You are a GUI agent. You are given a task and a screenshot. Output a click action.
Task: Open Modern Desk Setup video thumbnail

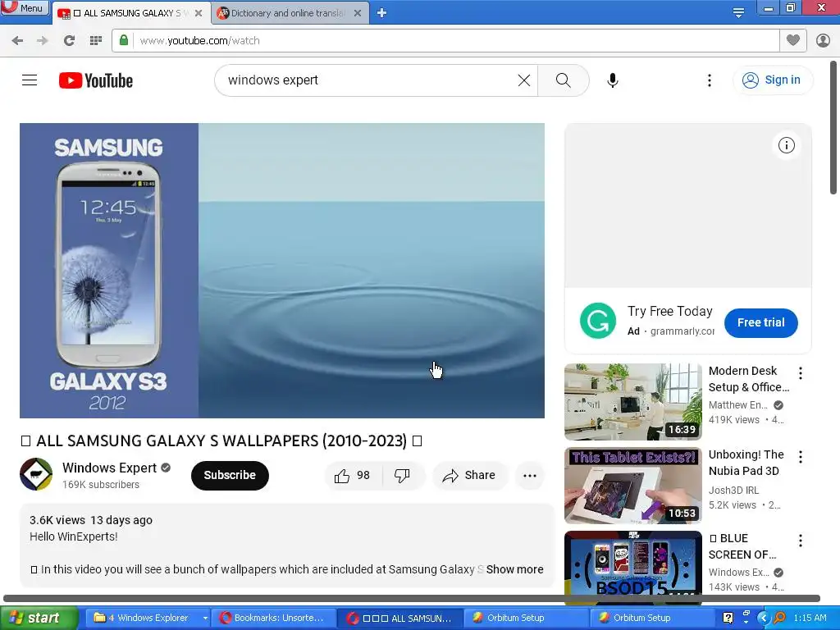point(633,402)
